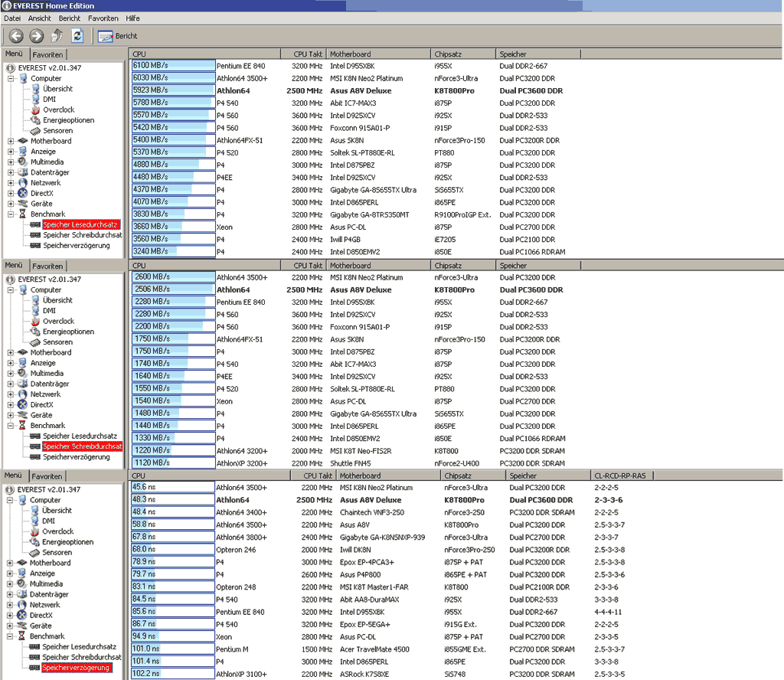Click Multimedia icon in write-throughput pane
Screen dimensions: 784x680
coord(22,374)
